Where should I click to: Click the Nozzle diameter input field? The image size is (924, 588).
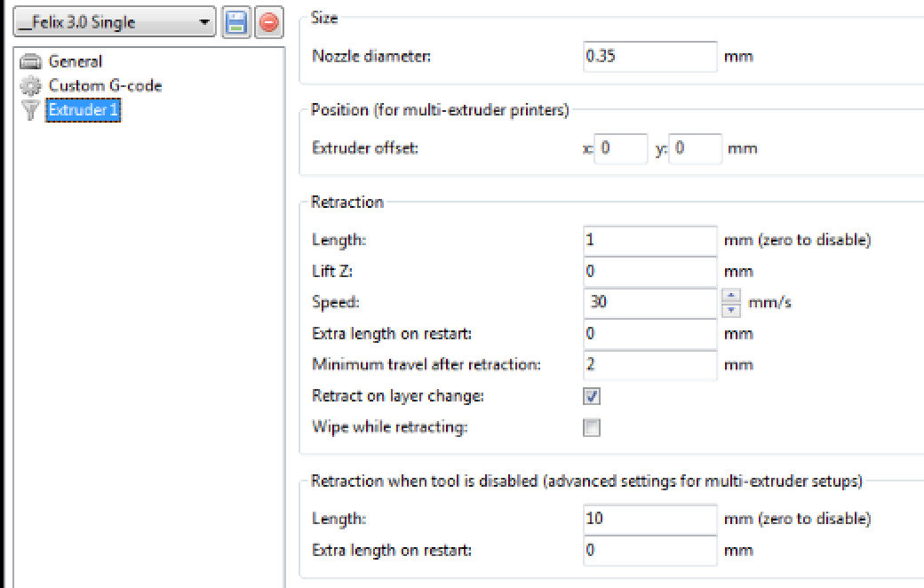[649, 56]
